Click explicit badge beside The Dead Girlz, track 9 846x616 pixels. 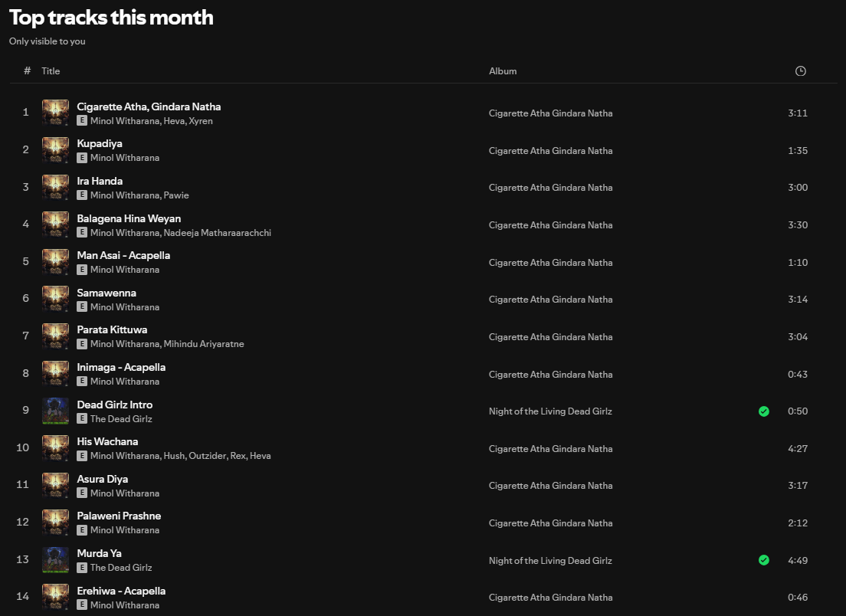tap(81, 418)
